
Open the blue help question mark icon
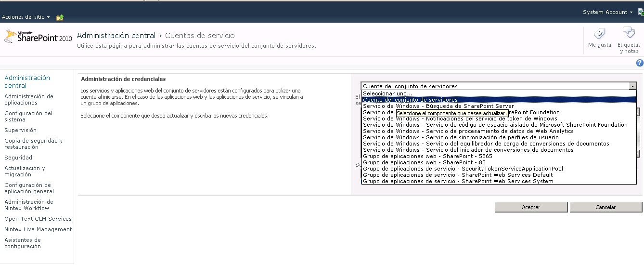(x=640, y=63)
